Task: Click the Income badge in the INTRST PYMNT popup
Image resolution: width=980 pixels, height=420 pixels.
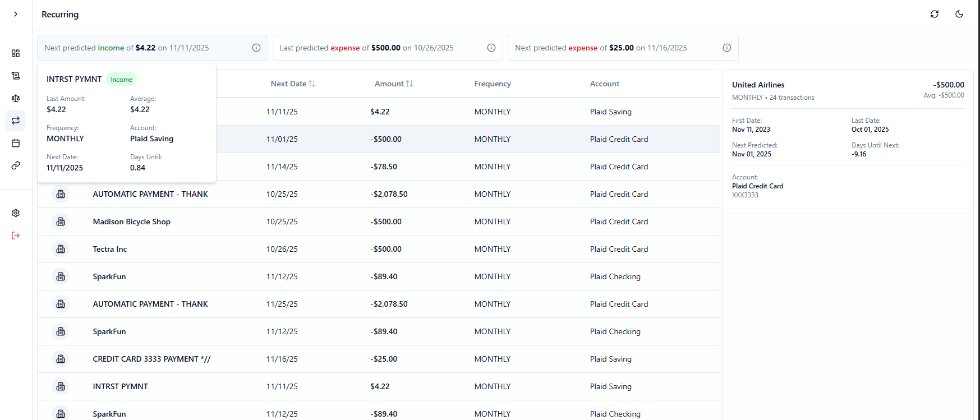Action: pyautogui.click(x=122, y=80)
